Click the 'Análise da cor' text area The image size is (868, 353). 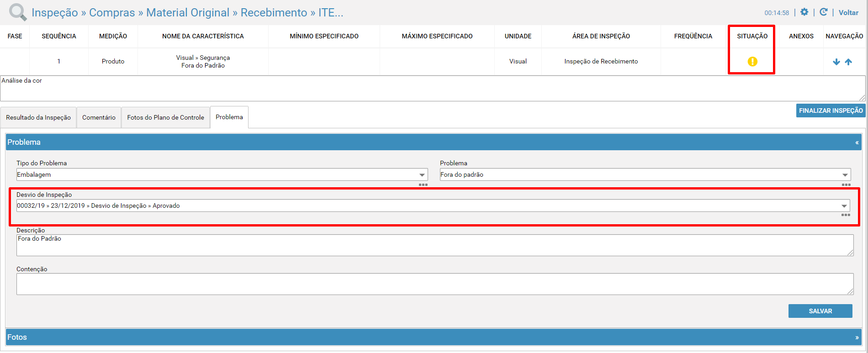point(433,89)
